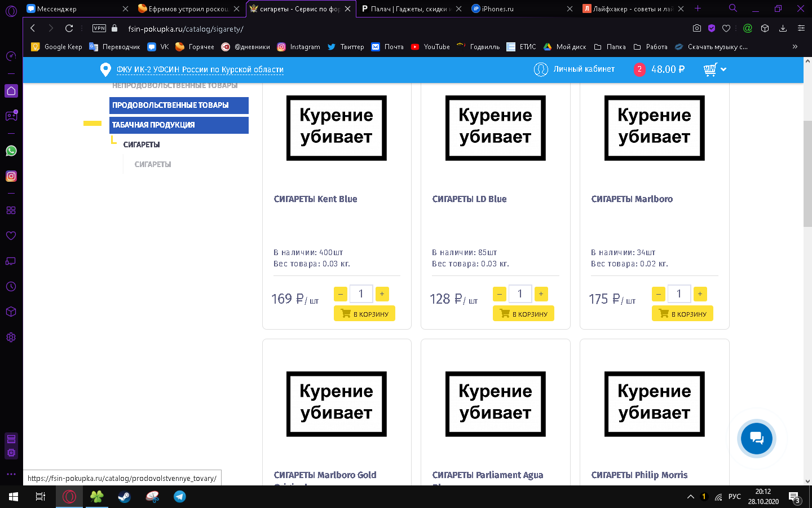Search open tabs magnifier icon
812x508 pixels.
732,8
